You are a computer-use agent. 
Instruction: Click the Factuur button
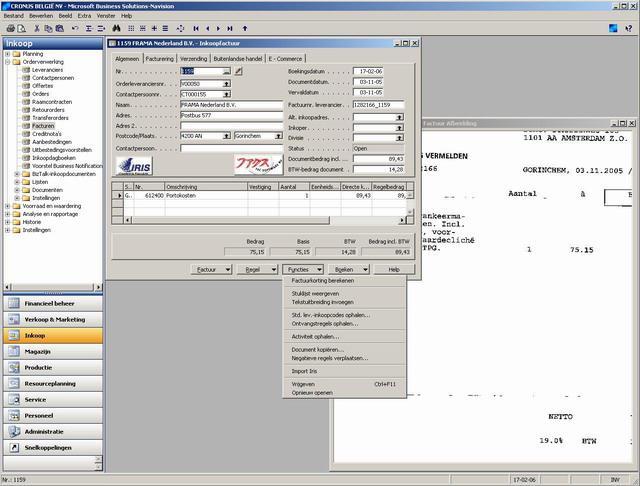(x=211, y=269)
